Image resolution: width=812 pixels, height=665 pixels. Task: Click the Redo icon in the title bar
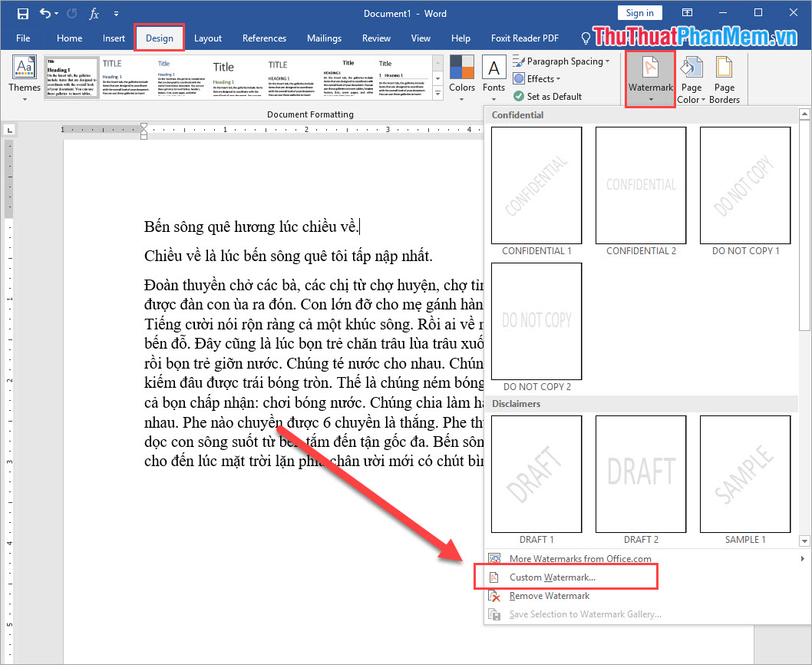[x=71, y=14]
